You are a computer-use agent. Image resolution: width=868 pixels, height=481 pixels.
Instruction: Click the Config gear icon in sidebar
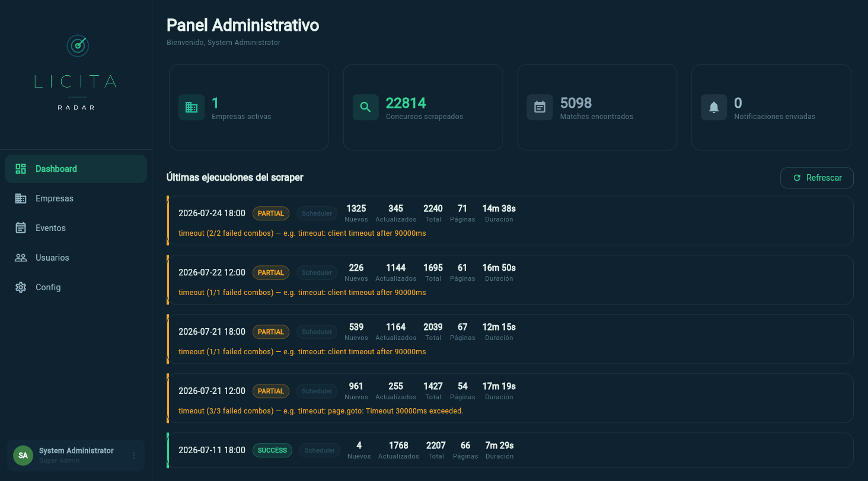pos(21,287)
